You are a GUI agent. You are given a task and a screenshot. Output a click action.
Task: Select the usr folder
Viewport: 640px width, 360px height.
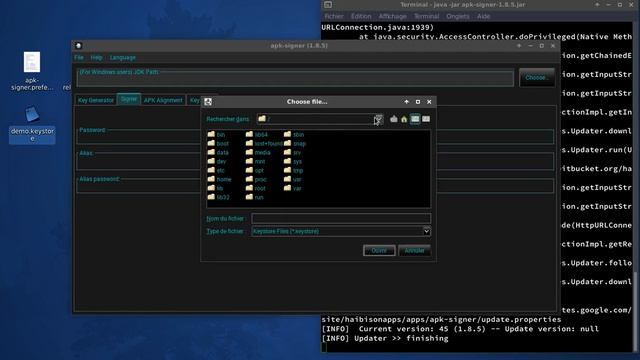click(x=293, y=179)
